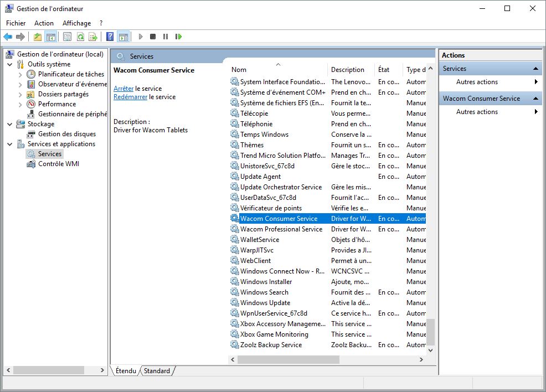Screen dimensions: 546x392
Task: Click the services list scroll-right arrow
Action: (421, 360)
